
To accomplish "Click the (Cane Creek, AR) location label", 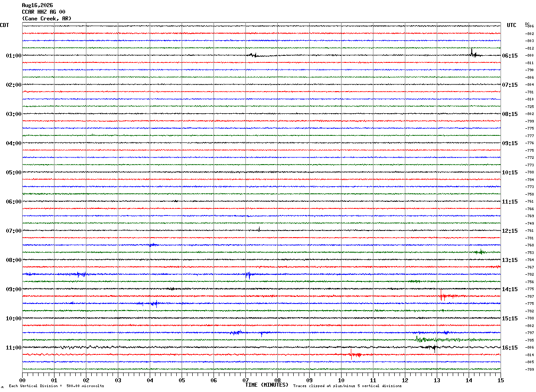I will click(x=47, y=19).
